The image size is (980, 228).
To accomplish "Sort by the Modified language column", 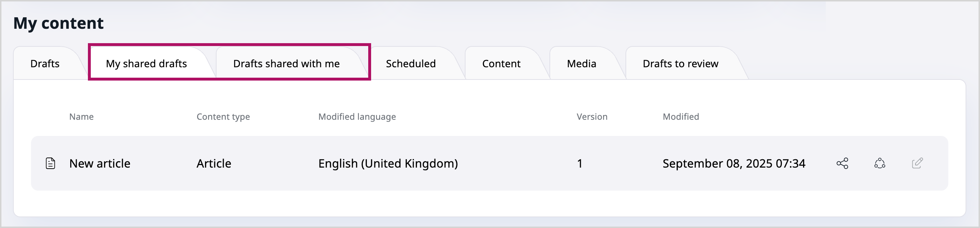I will 357,117.
